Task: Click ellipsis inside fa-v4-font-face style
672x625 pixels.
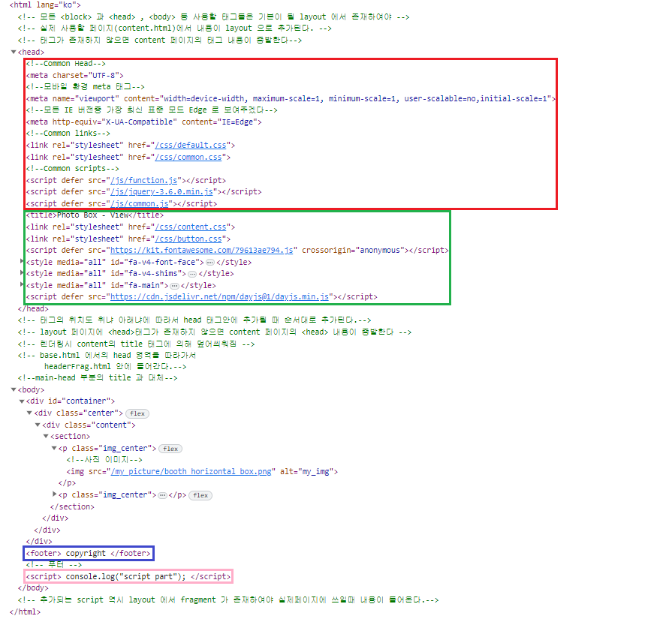Action: 210,262
